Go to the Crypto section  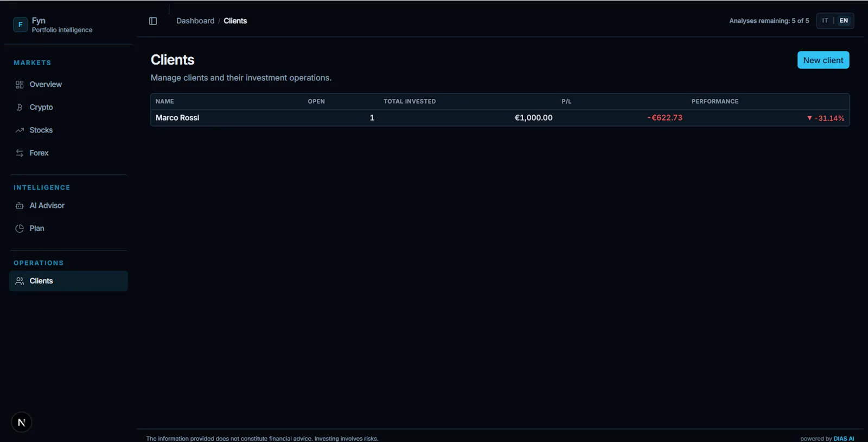point(68,108)
